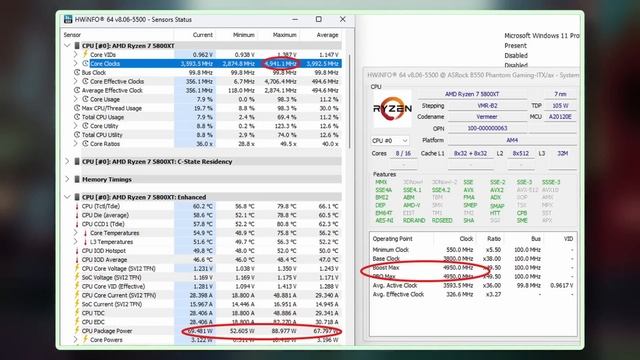Click the thermometer icon next to Core Temperatures

[x=85, y=233]
